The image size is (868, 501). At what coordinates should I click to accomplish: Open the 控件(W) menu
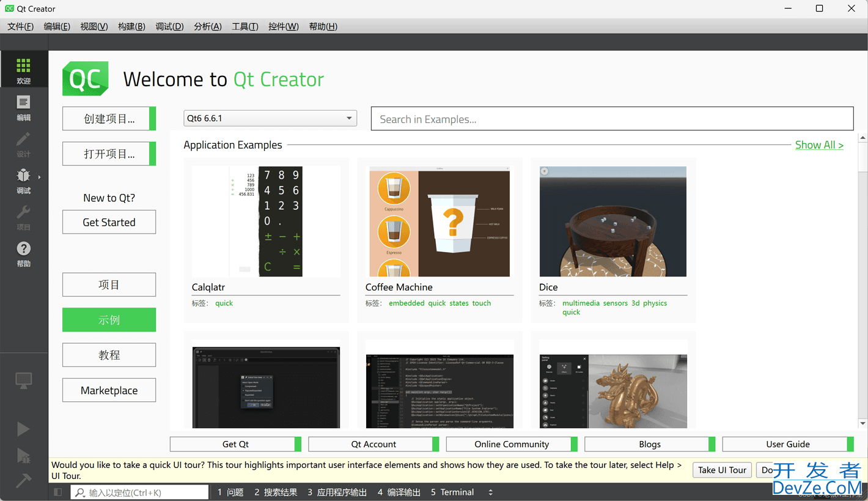[x=284, y=26]
